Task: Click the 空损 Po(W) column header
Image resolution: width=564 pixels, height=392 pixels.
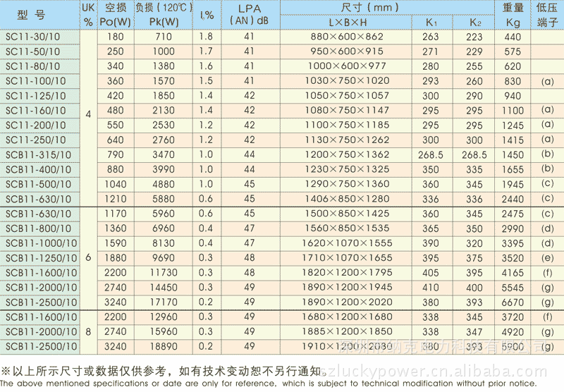Action: pos(115,15)
